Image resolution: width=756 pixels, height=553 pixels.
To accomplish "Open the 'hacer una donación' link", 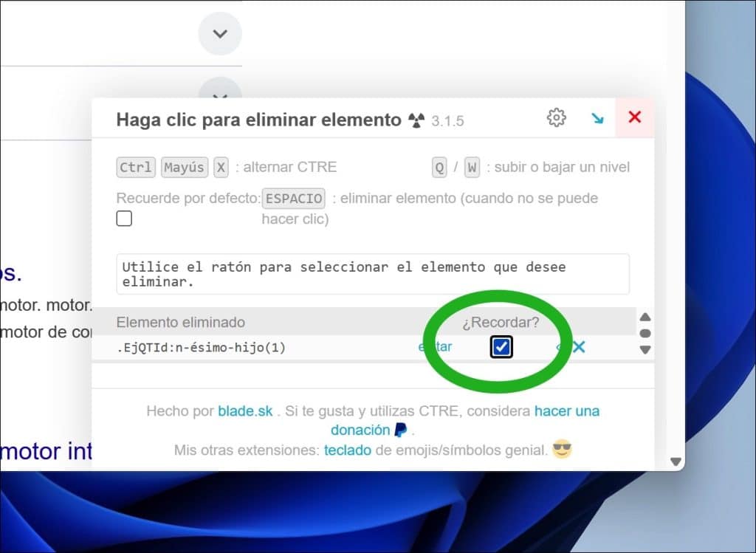I will point(464,420).
